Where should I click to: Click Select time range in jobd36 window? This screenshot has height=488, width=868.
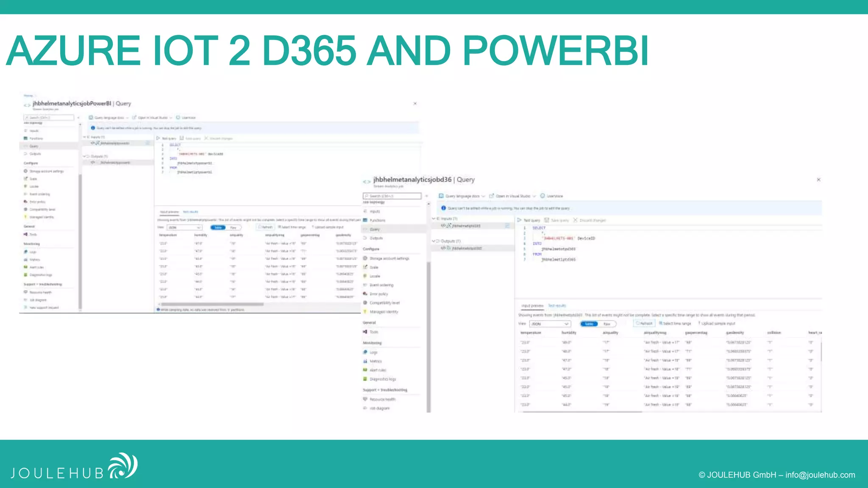(675, 324)
